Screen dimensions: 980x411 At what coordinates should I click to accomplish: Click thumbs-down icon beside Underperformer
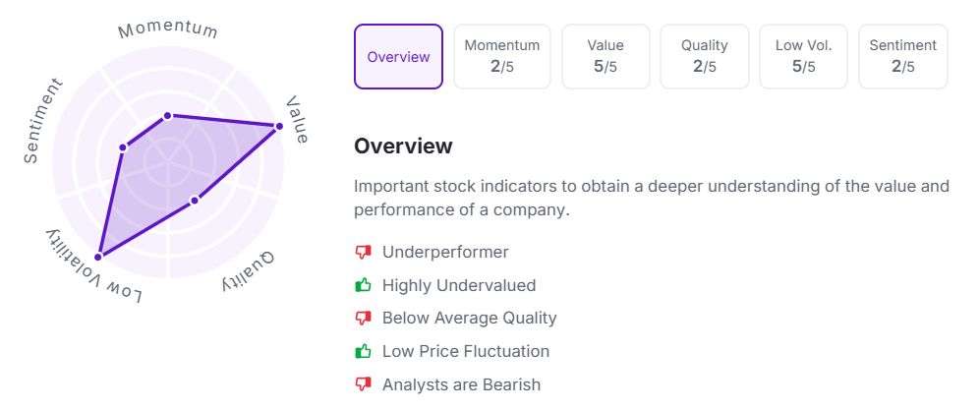point(364,253)
